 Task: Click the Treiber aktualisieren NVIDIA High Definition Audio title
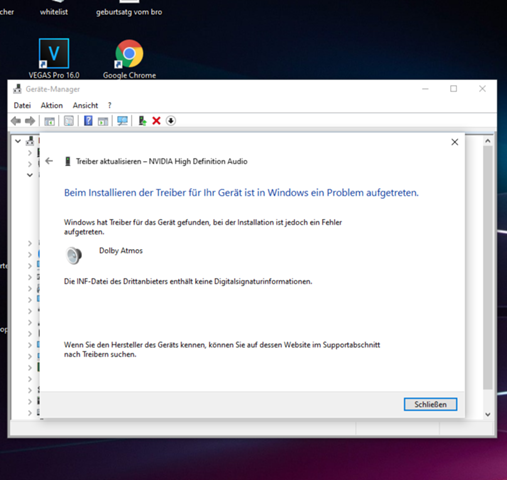coord(162,161)
